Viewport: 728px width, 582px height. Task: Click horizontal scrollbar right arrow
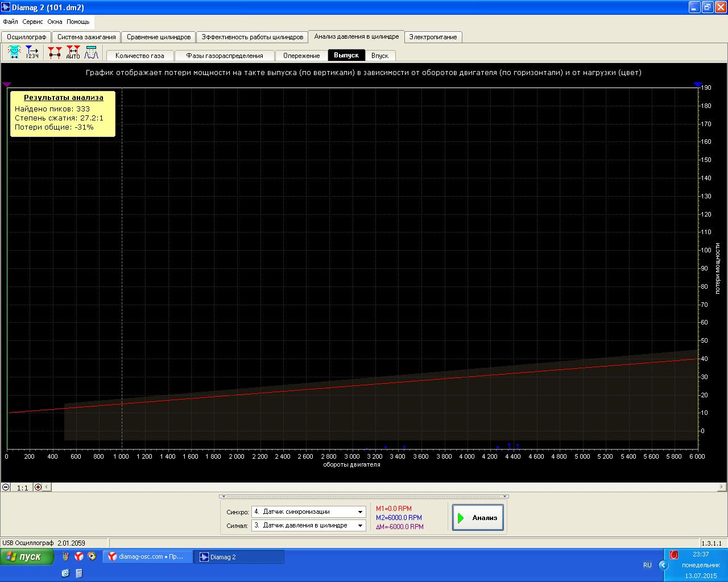click(722, 487)
